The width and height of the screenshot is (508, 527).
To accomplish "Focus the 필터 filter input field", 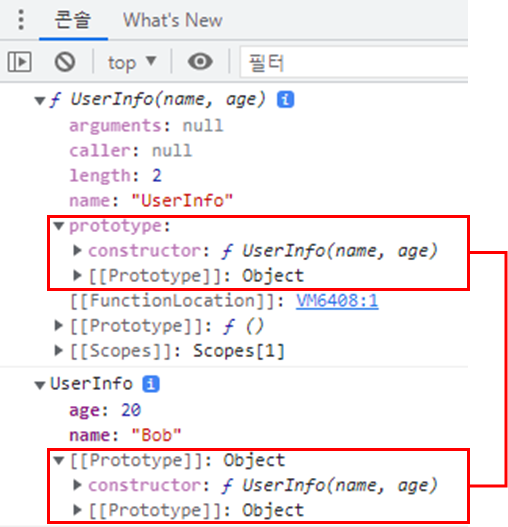I will tap(354, 63).
